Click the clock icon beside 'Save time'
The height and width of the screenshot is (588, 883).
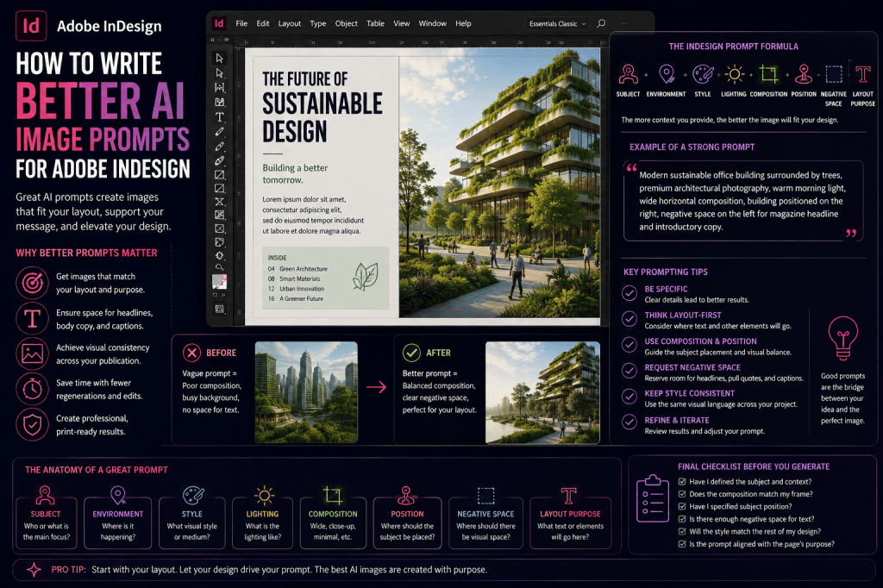tap(32, 389)
